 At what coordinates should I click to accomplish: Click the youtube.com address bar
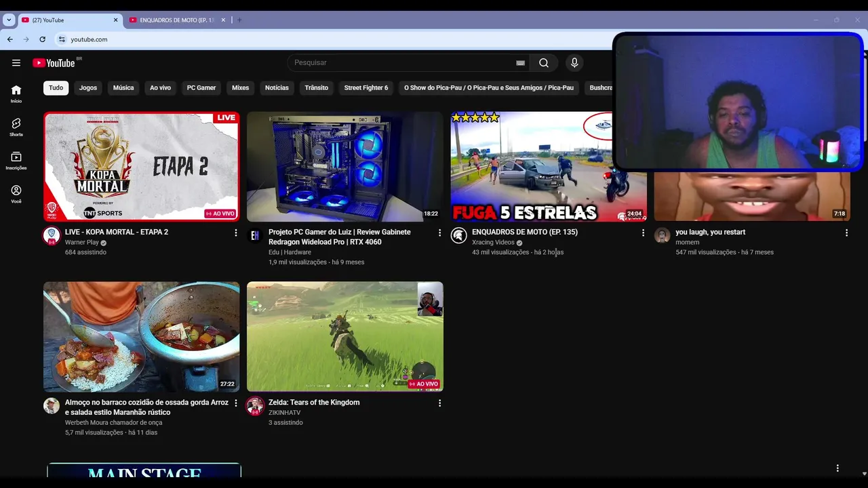(332, 39)
